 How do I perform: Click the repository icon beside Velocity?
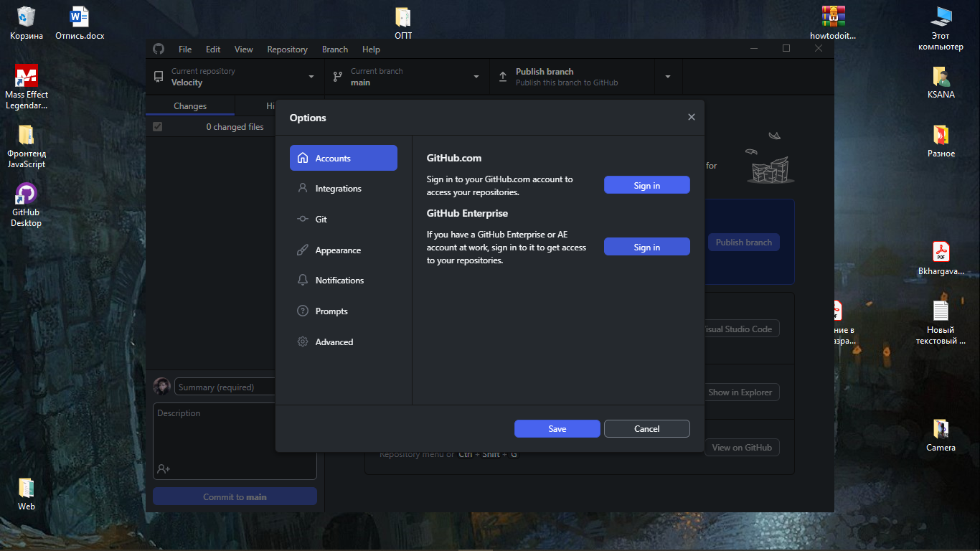coord(159,77)
